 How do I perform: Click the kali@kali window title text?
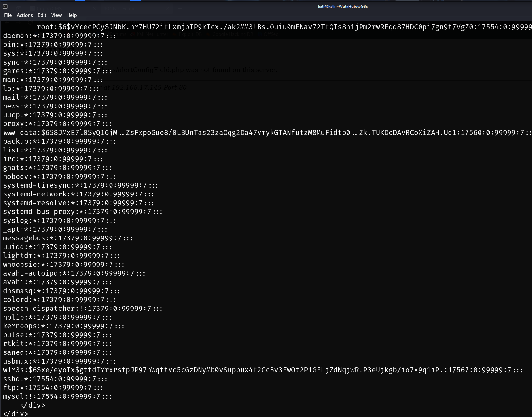click(343, 7)
